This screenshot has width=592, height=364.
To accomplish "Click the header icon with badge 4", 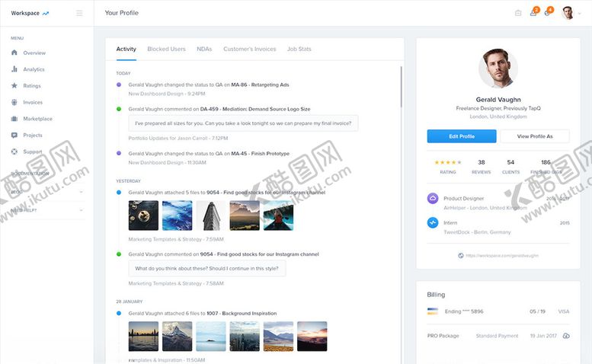I will [547, 13].
